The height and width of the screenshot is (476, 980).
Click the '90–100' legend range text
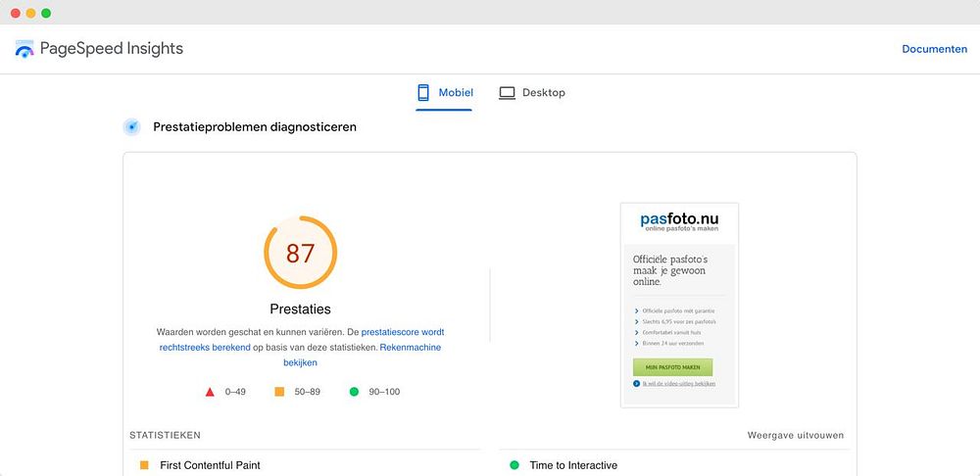tap(384, 393)
